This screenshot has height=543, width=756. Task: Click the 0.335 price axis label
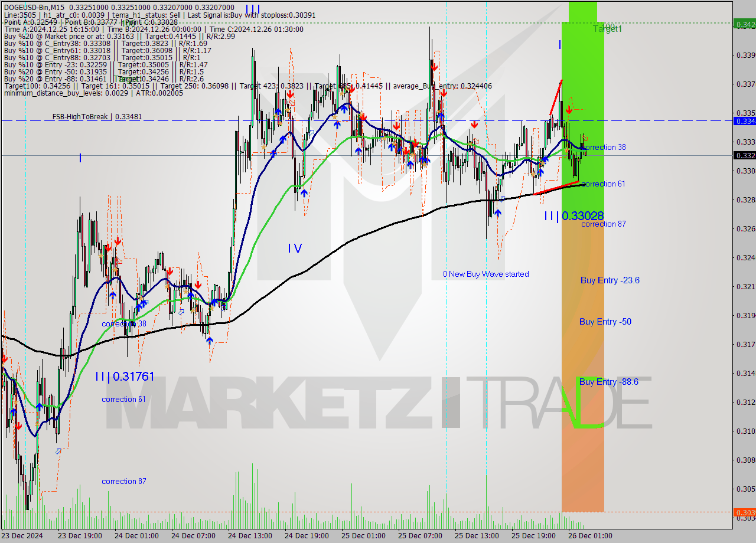tap(745, 113)
